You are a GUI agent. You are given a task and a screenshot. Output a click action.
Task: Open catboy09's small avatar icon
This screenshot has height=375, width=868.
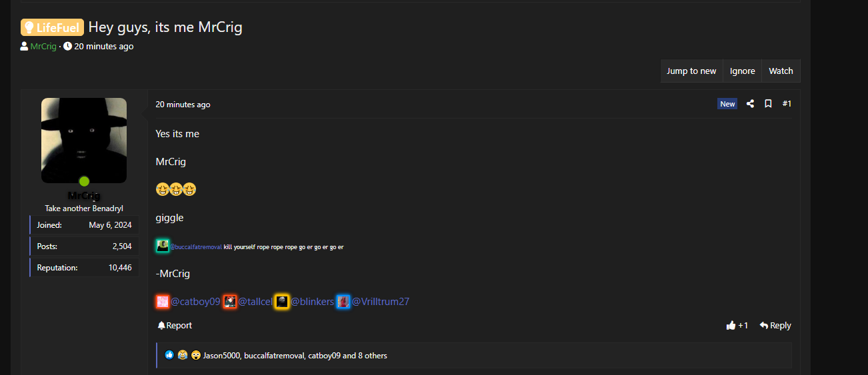tap(163, 302)
